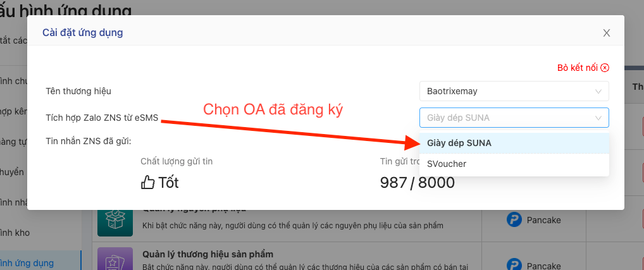Click the Bỏ kết nối link
This screenshot has width=644, height=270.
point(578,68)
